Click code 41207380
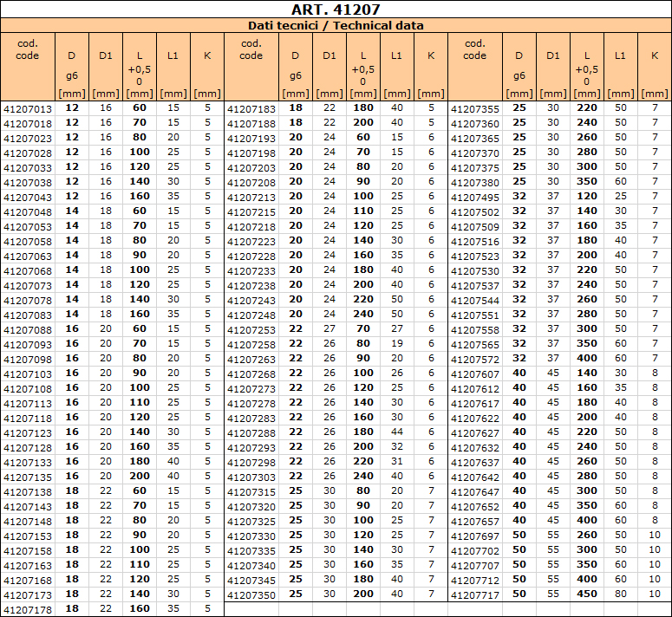 [475, 183]
